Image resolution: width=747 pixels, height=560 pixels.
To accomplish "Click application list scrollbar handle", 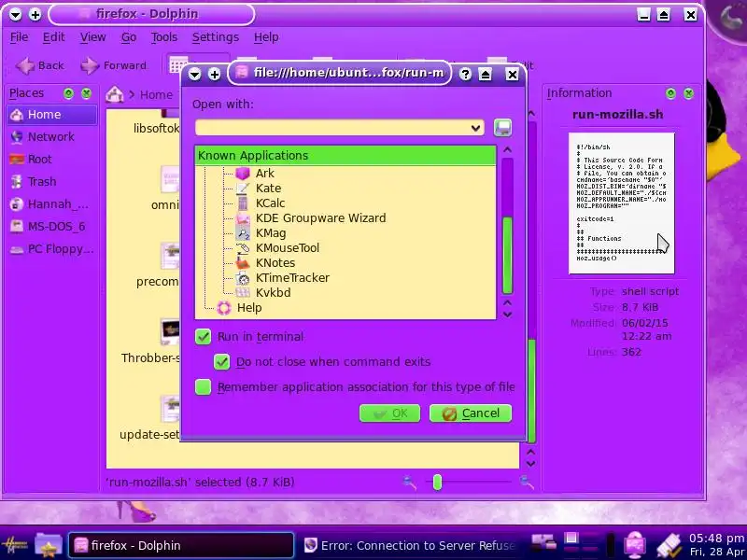I will (x=508, y=255).
